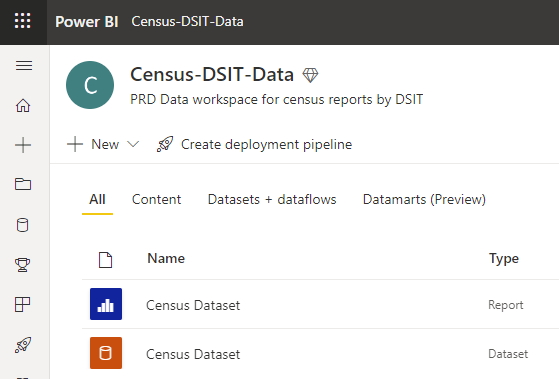
Task: Sort by the Name column header
Action: pos(166,258)
